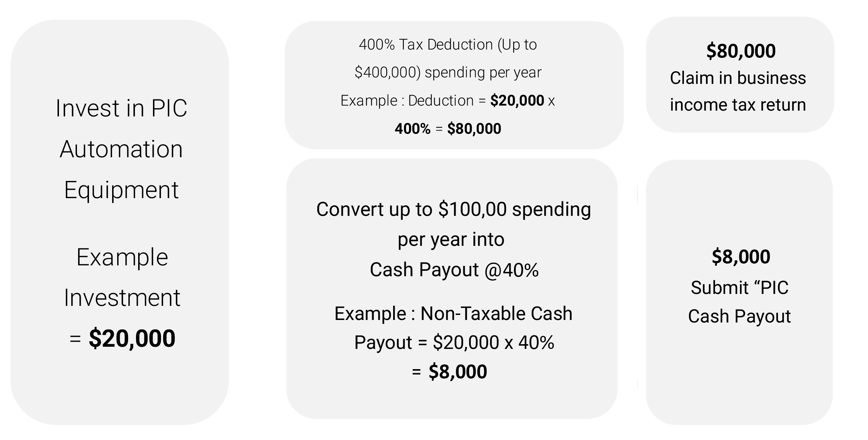Click the bold $8,000 in the right box
The image size is (868, 440).
(741, 257)
